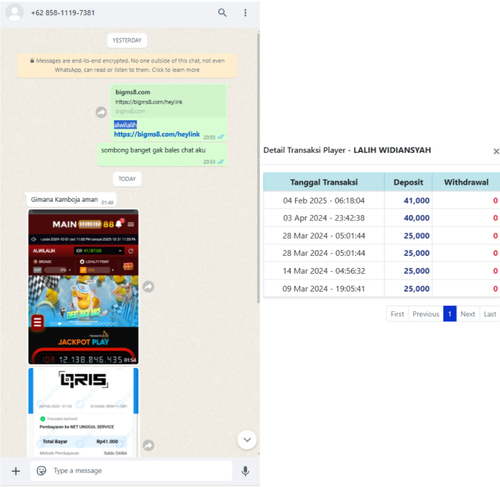The image size is (500, 487).
Task: Sort by Deposit column header
Action: click(x=408, y=182)
